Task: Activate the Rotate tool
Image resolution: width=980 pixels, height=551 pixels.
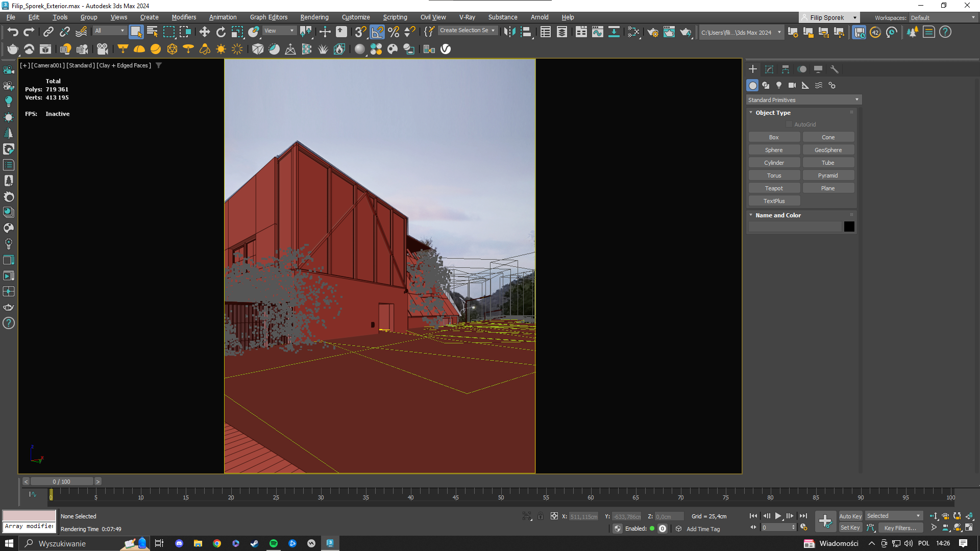Action: click(x=220, y=32)
